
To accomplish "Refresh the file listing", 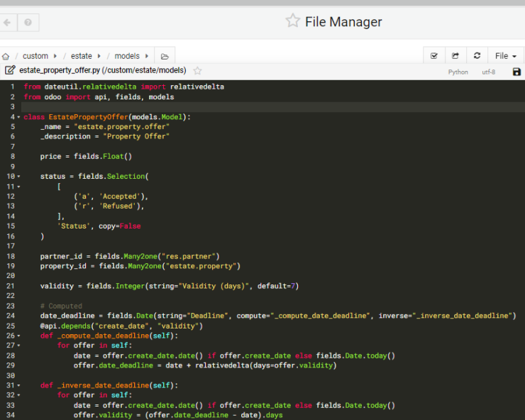I will (x=477, y=56).
